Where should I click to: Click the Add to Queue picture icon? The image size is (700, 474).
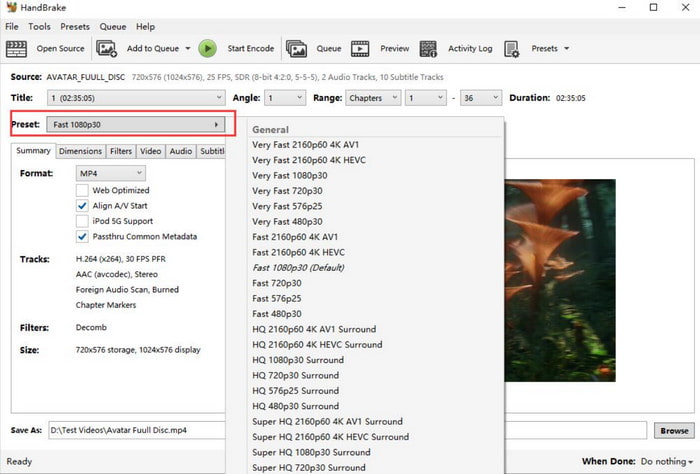coord(107,49)
